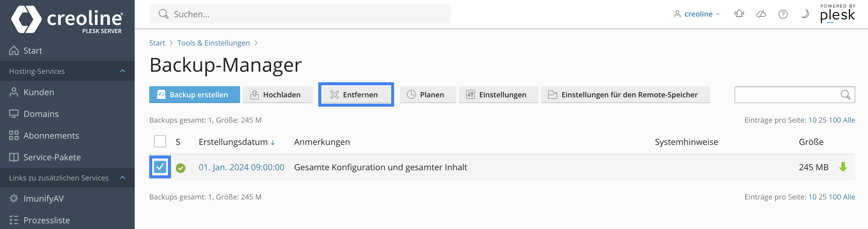This screenshot has height=229, width=868.
Task: Collapse Links zu zusätzlichen Services section
Action: 123,177
